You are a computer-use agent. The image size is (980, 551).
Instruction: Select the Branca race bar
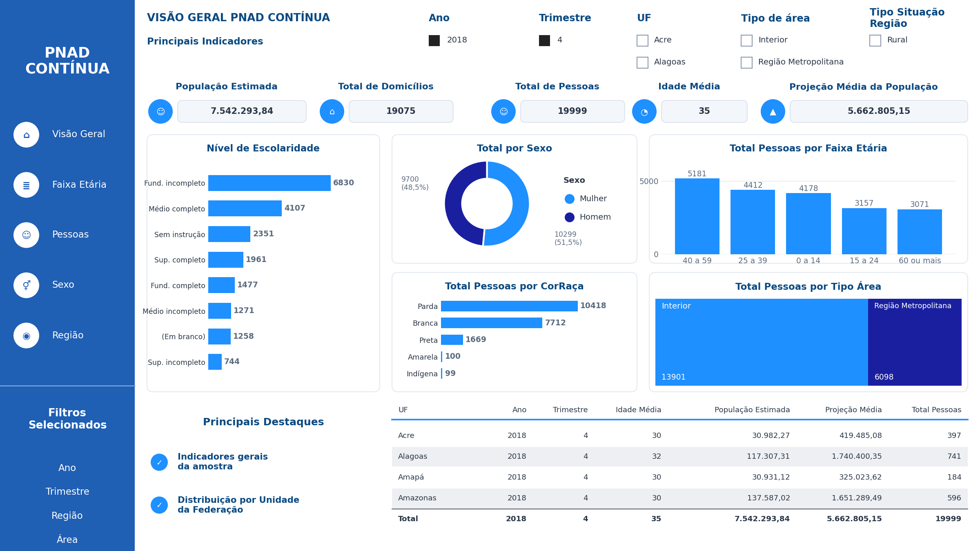coord(492,323)
